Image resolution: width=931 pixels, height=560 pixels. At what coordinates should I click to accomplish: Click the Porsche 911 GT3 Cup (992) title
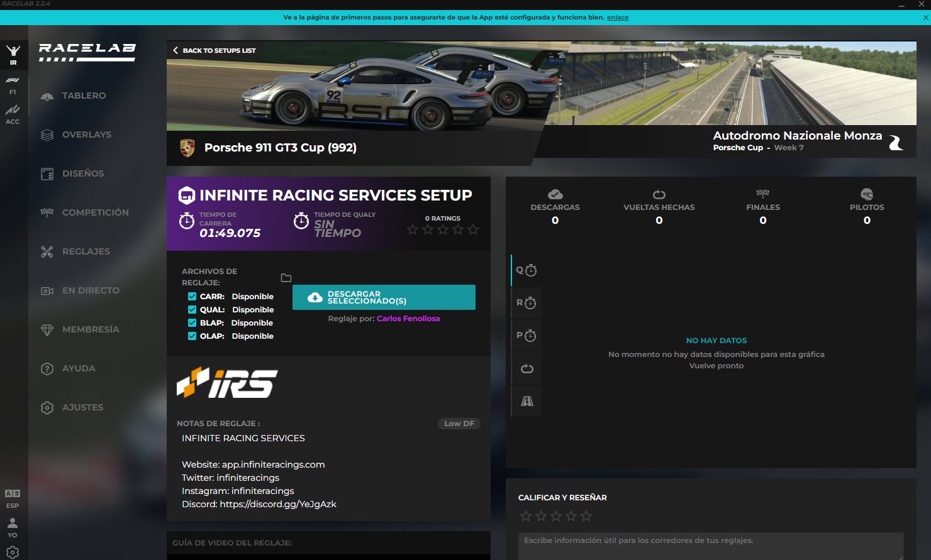pyautogui.click(x=281, y=148)
